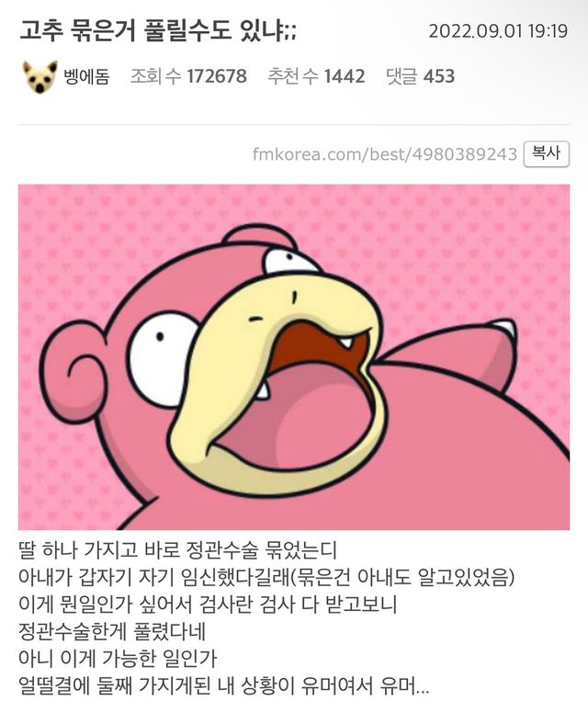Select the 조회 수 label

coord(156,76)
